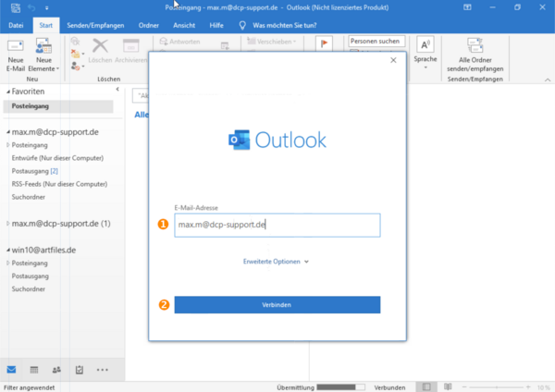This screenshot has width=555, height=392.
Task: Switch to People view icon
Action: click(x=56, y=370)
